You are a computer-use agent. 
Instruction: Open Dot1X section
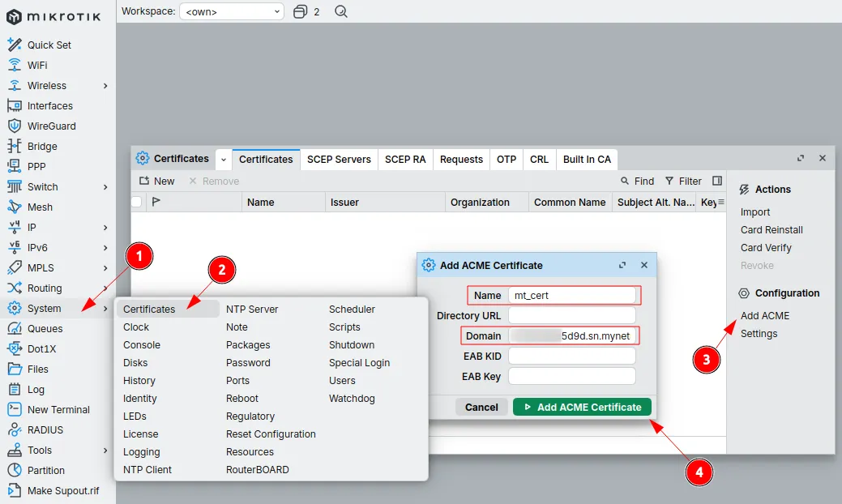(41, 349)
